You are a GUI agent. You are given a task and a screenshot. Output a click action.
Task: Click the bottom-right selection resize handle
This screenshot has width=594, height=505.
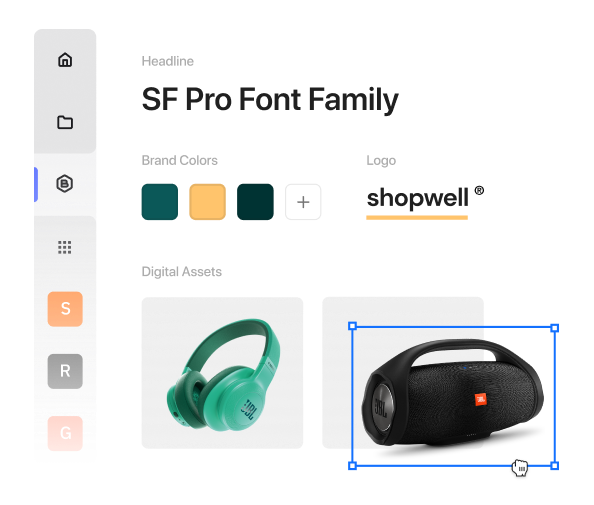555,466
